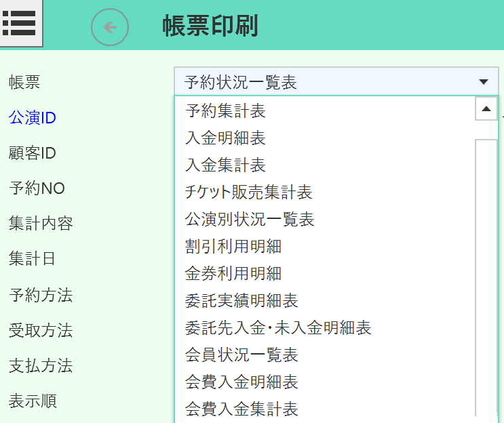504x423 pixels.
Task: Choose 会費入金明細表 option
Action: pyautogui.click(x=241, y=382)
